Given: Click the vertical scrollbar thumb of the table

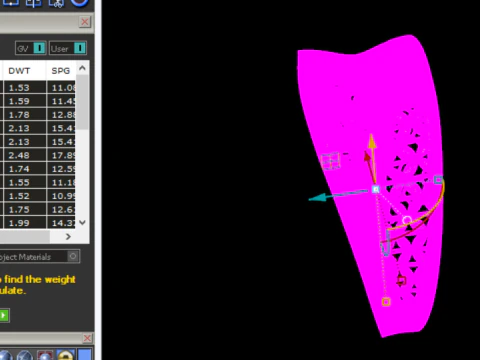Looking at the screenshot, I should point(82,102).
